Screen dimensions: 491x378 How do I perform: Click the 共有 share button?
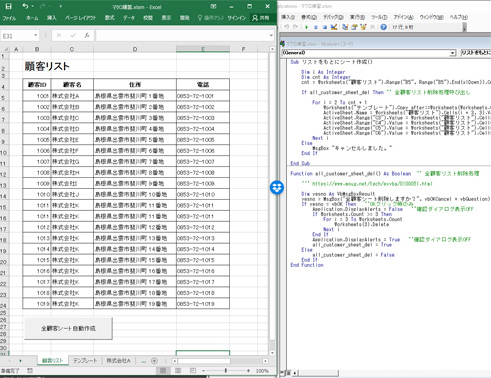coord(260,18)
